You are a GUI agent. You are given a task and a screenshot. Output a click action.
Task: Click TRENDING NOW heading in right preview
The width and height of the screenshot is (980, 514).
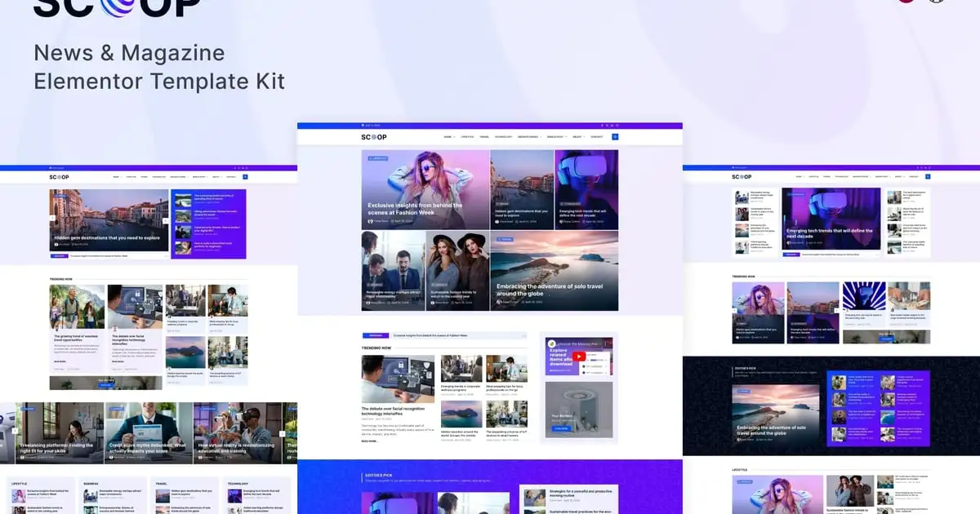744,277
